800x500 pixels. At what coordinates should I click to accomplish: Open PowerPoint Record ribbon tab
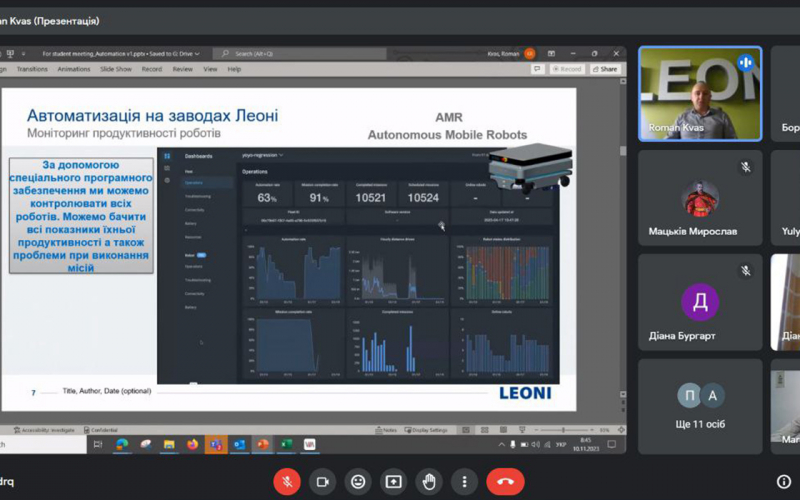pos(152,69)
